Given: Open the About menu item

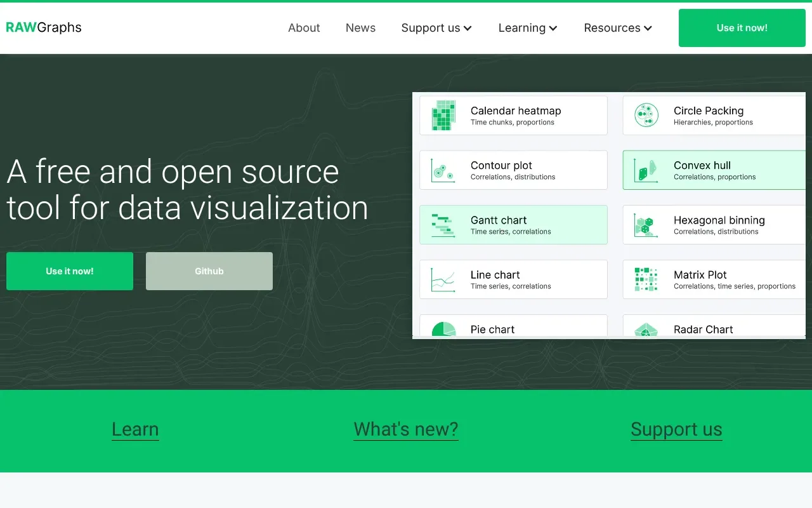Looking at the screenshot, I should click(x=304, y=28).
